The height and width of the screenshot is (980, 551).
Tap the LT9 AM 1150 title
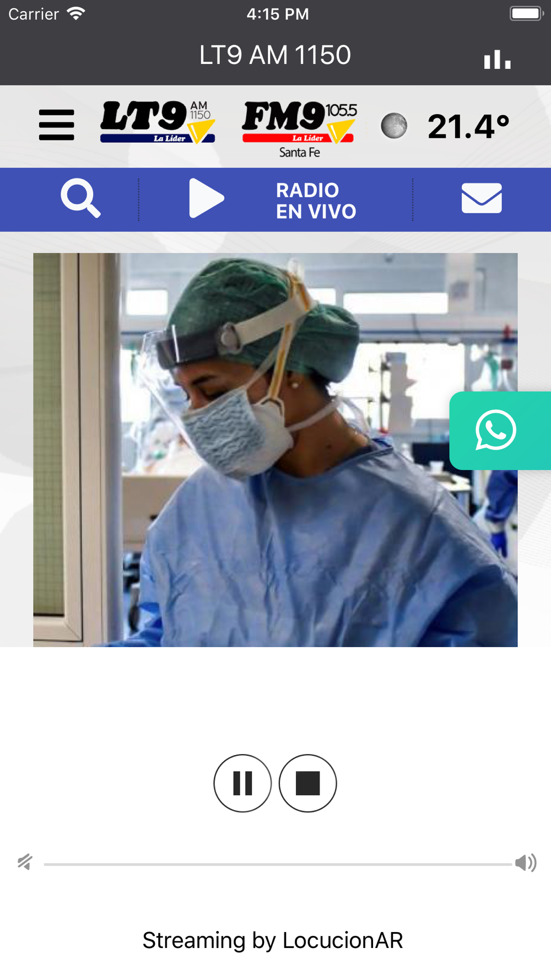[275, 55]
